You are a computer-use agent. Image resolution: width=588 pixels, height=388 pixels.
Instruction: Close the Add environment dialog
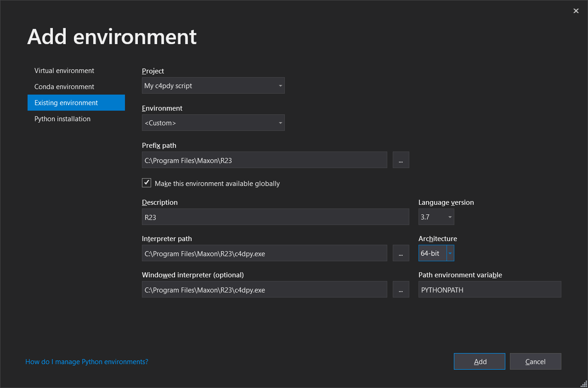(x=576, y=11)
